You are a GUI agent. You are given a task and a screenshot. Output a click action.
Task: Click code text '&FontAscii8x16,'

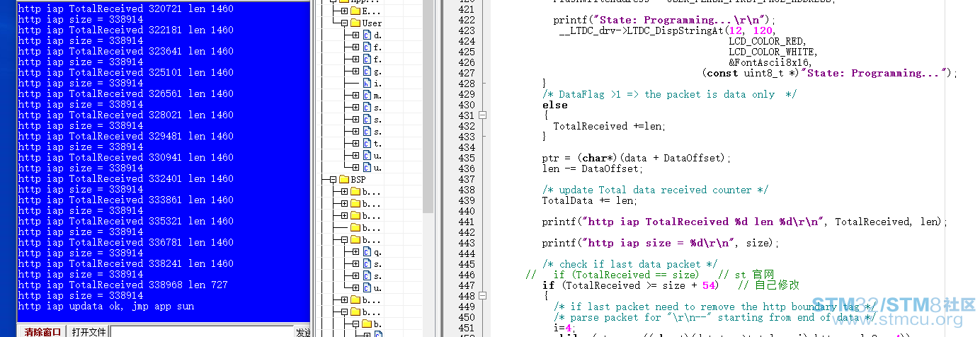point(770,62)
